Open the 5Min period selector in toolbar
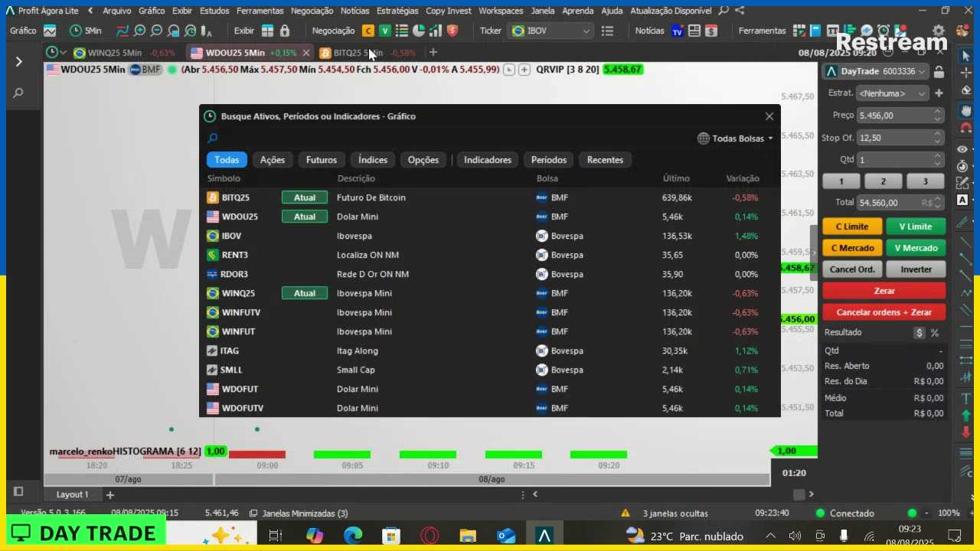Screen dimensions: 980x551 click(x=86, y=31)
